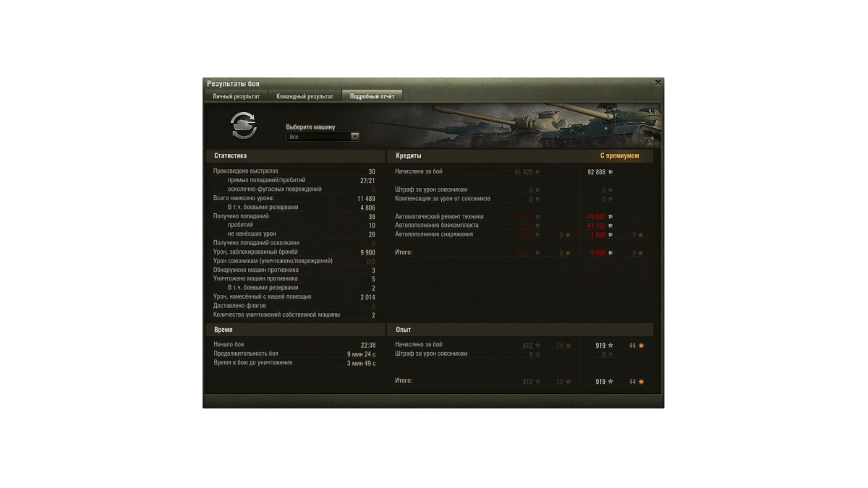Click the credits icon next to -49 887
Screen dimensions: 868x488
(611, 217)
